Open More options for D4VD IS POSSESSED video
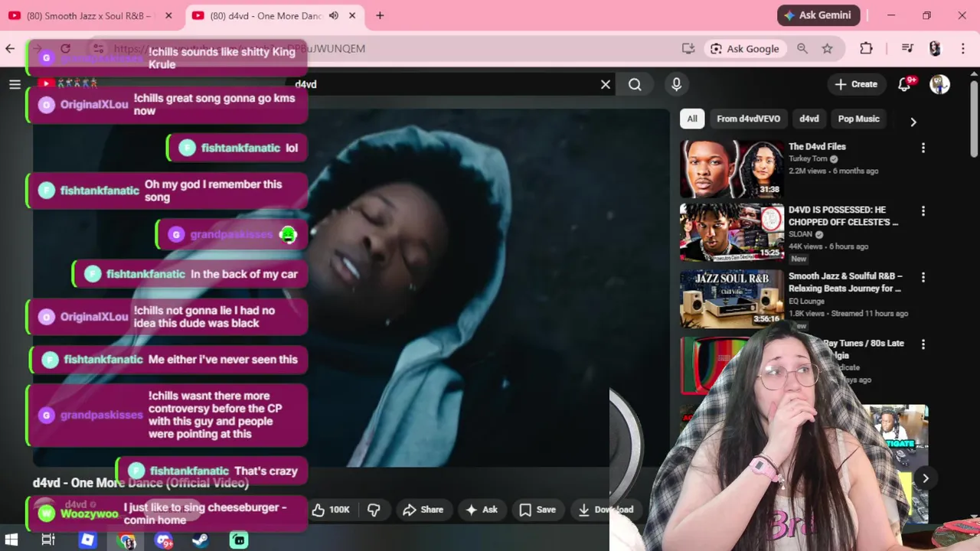 (x=923, y=210)
